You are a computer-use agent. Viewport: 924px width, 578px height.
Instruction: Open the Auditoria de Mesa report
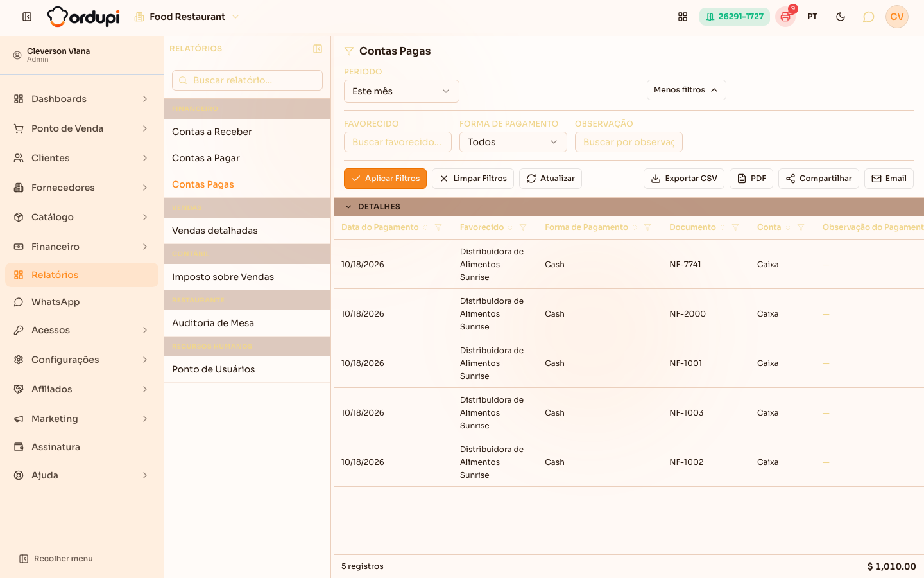tap(247, 323)
